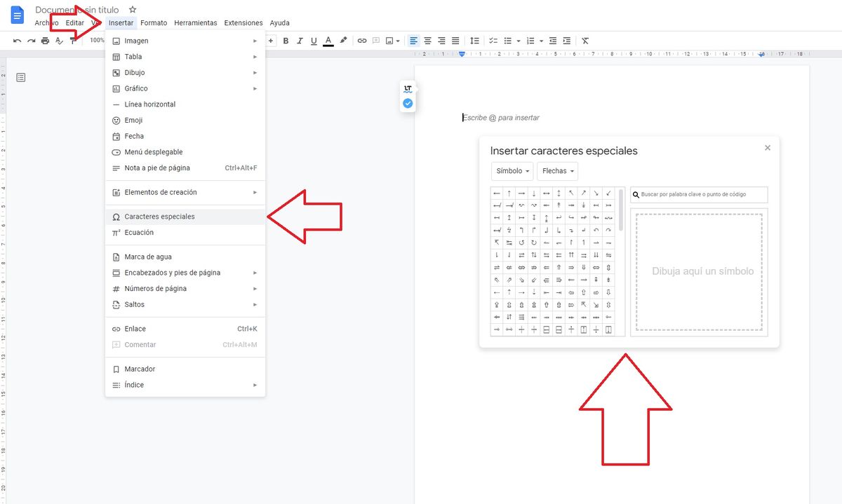Select the highlighter pen icon
The width and height of the screenshot is (842, 504).
343,40
